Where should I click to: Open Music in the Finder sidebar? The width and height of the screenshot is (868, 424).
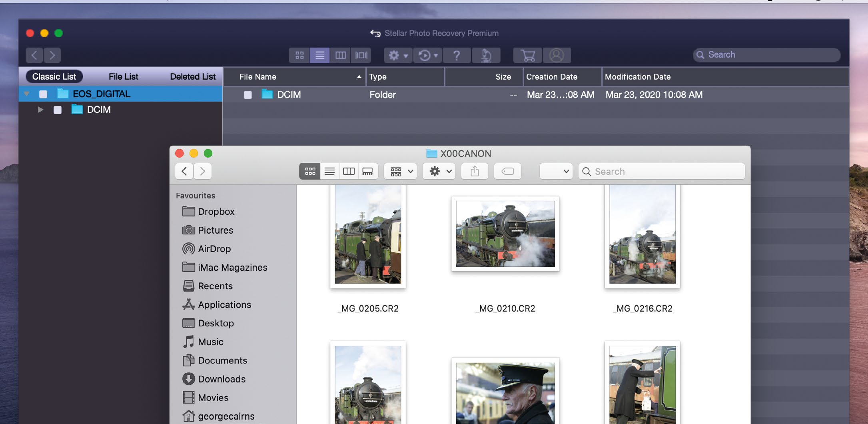click(x=203, y=342)
